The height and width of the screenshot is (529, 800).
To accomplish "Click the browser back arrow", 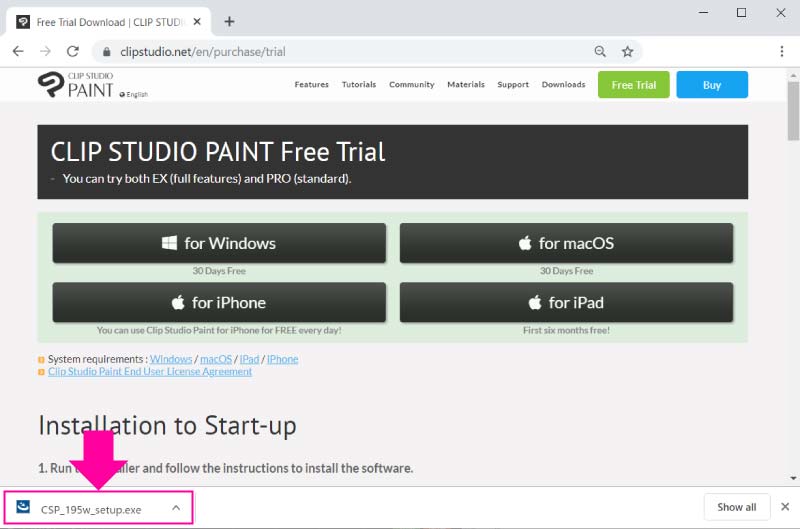I will coord(18,51).
